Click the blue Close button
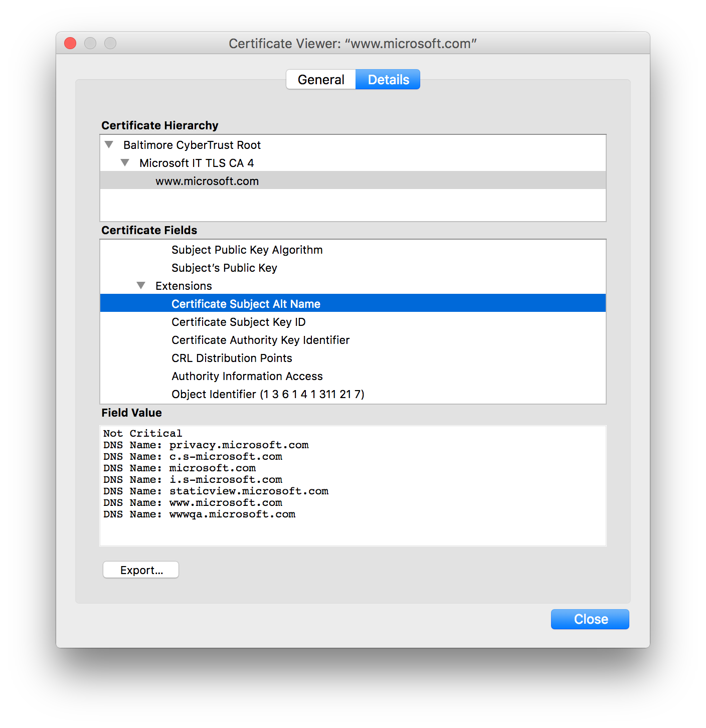The image size is (706, 728). coord(590,619)
